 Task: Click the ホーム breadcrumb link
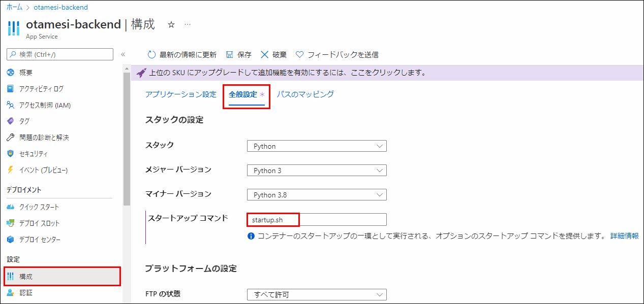coord(15,8)
